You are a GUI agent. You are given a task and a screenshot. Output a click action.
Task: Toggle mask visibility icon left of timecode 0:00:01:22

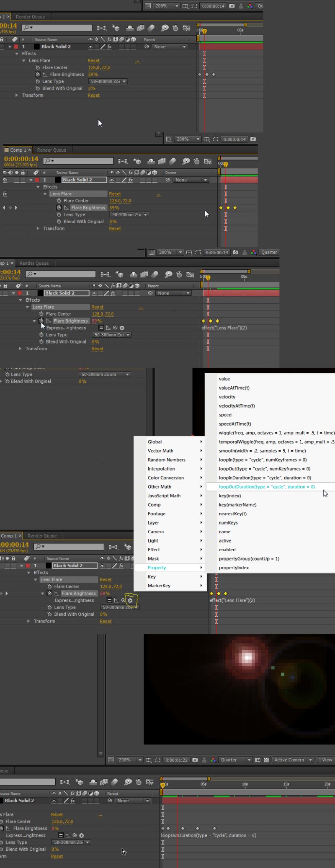tap(158, 760)
